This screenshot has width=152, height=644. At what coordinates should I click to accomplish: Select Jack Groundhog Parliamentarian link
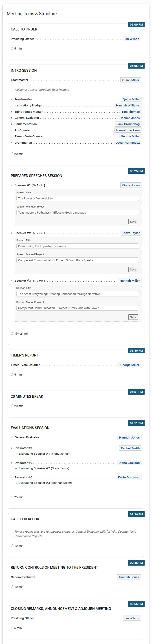pyautogui.click(x=128, y=124)
